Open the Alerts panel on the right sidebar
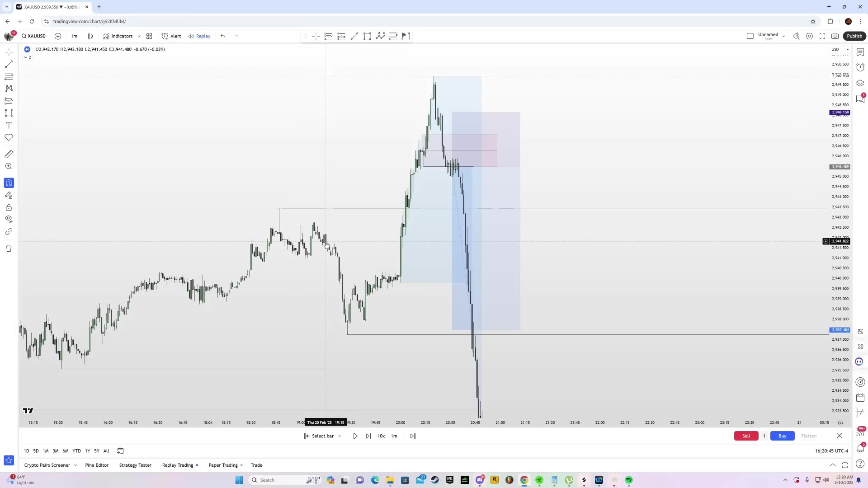 [860, 67]
